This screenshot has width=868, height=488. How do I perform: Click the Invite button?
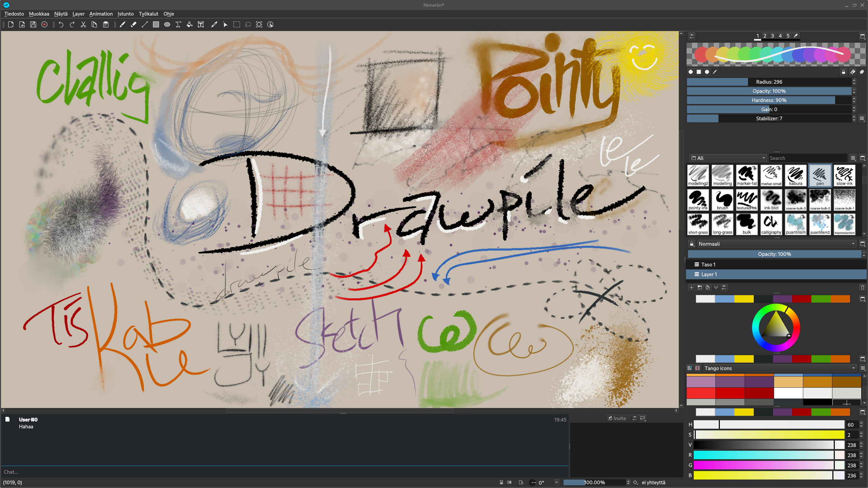tap(617, 418)
